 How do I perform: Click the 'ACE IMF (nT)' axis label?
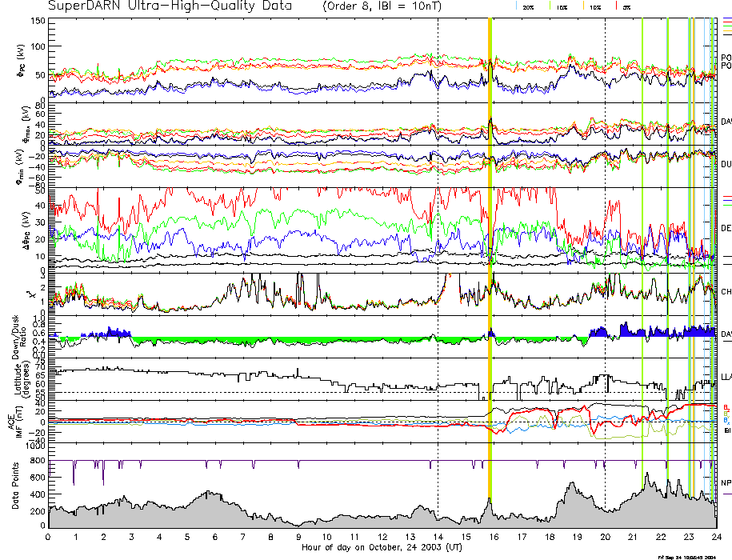(14, 421)
